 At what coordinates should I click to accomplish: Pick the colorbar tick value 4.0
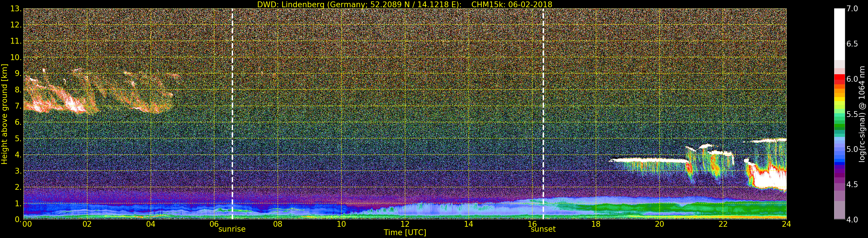click(x=852, y=220)
